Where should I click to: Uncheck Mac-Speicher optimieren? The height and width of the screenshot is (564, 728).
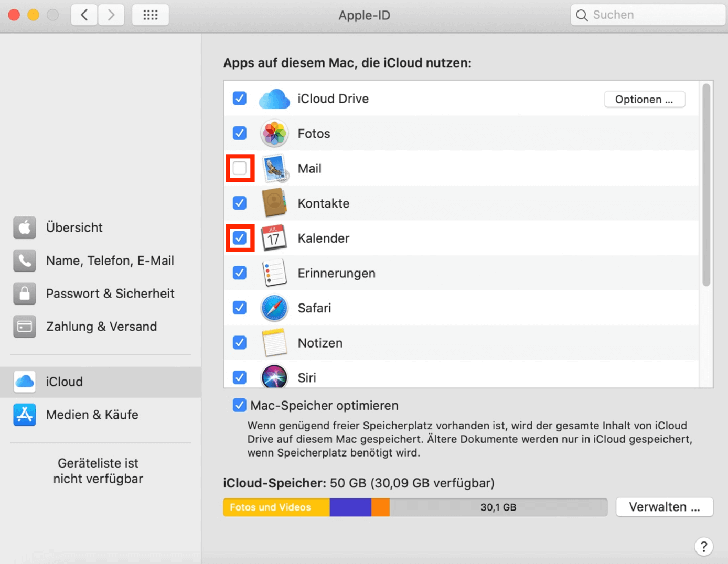240,405
